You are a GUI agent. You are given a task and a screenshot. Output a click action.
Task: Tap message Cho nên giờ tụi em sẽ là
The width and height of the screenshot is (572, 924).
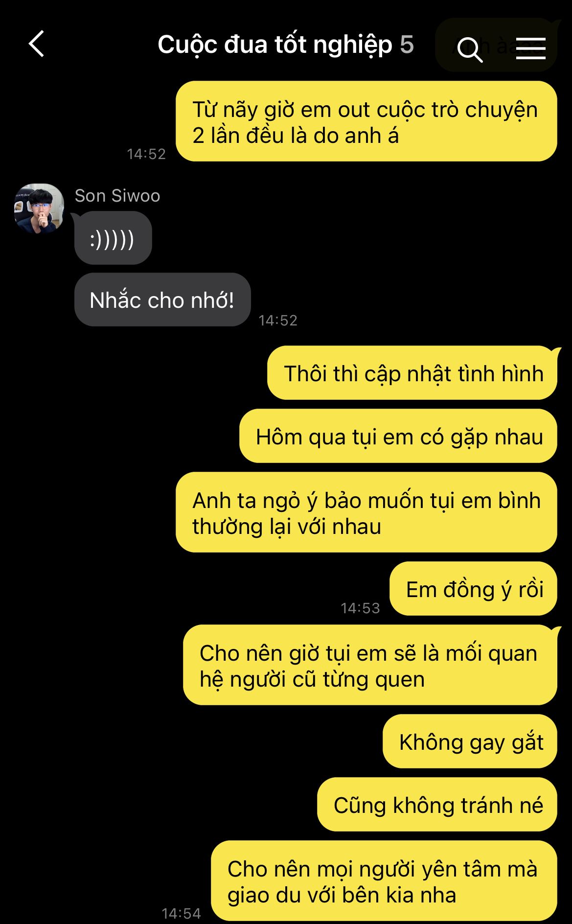(370, 665)
